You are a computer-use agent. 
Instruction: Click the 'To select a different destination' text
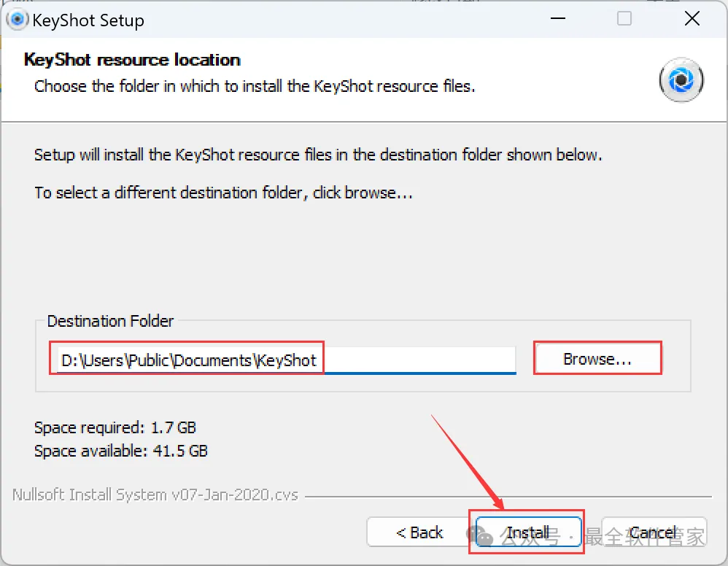224,193
